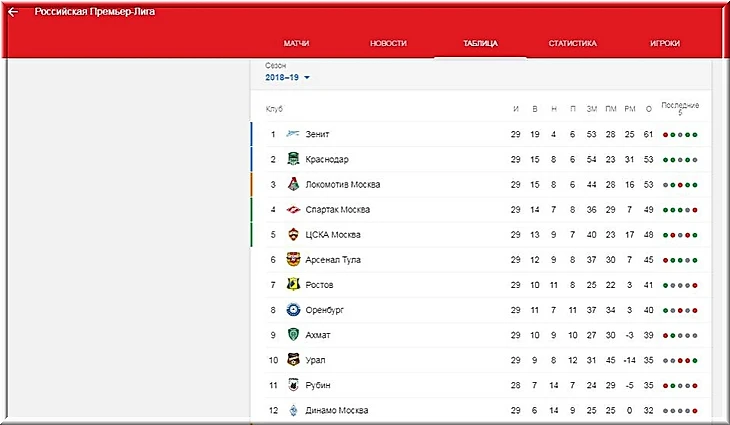Click the Арсенал Тула logo
Viewport: 730px width, 425px height.
pyautogui.click(x=293, y=259)
